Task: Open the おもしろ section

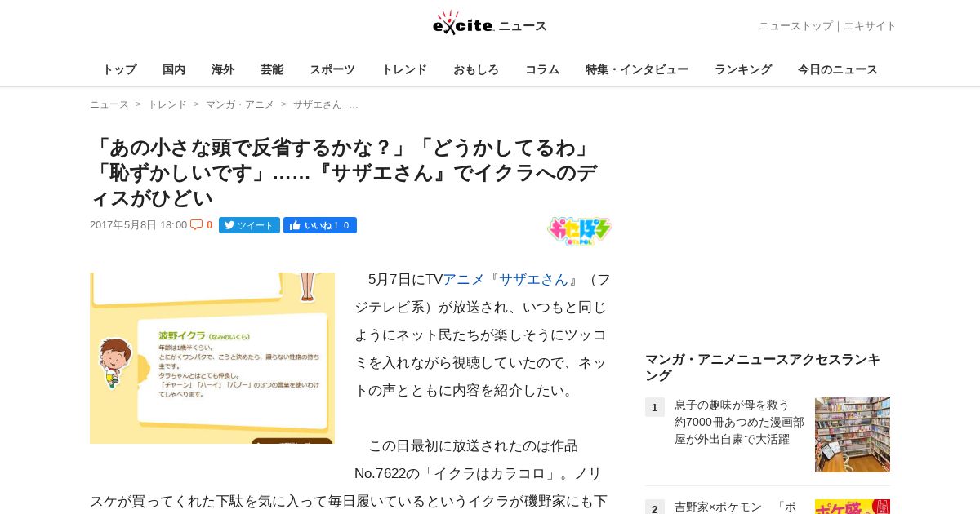Action: 476,69
